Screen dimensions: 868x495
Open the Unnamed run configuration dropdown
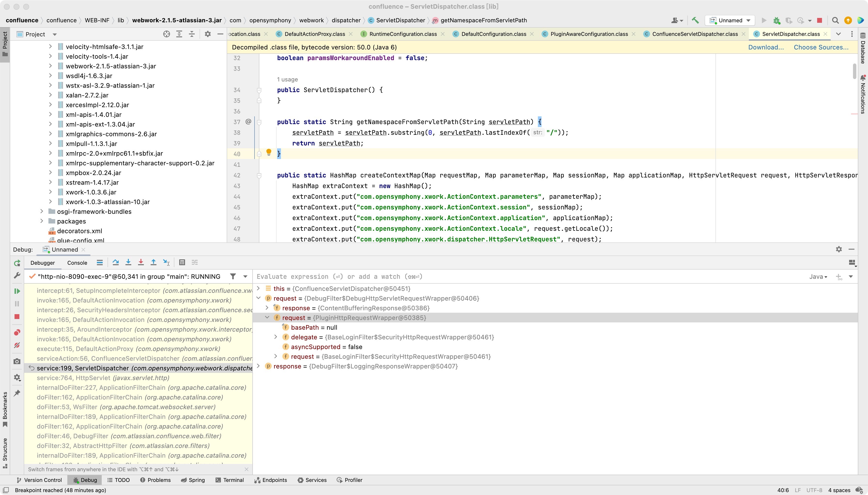click(x=730, y=20)
